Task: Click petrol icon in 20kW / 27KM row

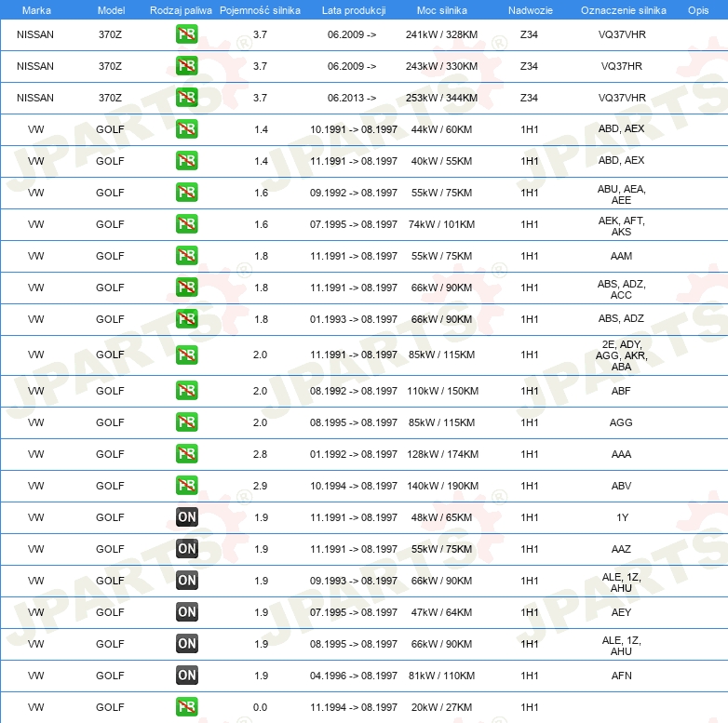Action: [x=186, y=706]
